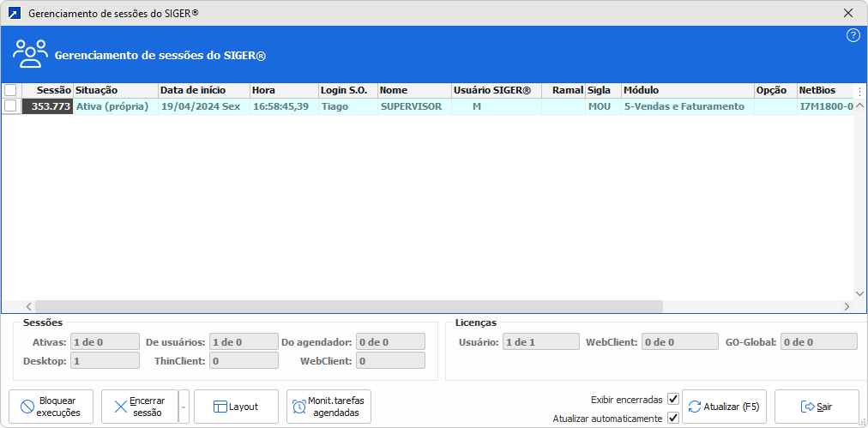Open help via question mark icon
This screenshot has height=428, width=868.
coord(853,36)
